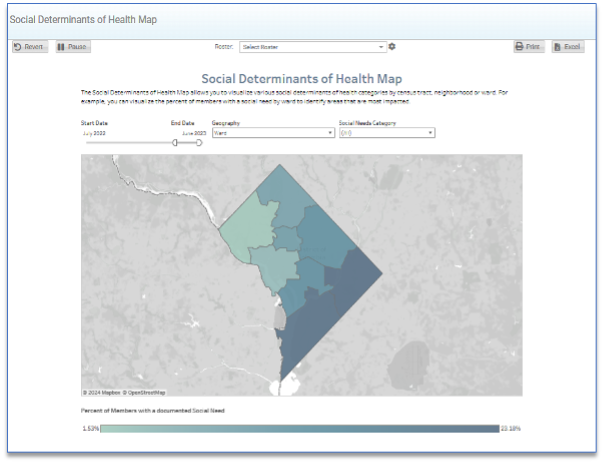Click the OpenStreetMap attribution link
Image resolution: width=604 pixels, height=464 pixels.
click(x=145, y=392)
